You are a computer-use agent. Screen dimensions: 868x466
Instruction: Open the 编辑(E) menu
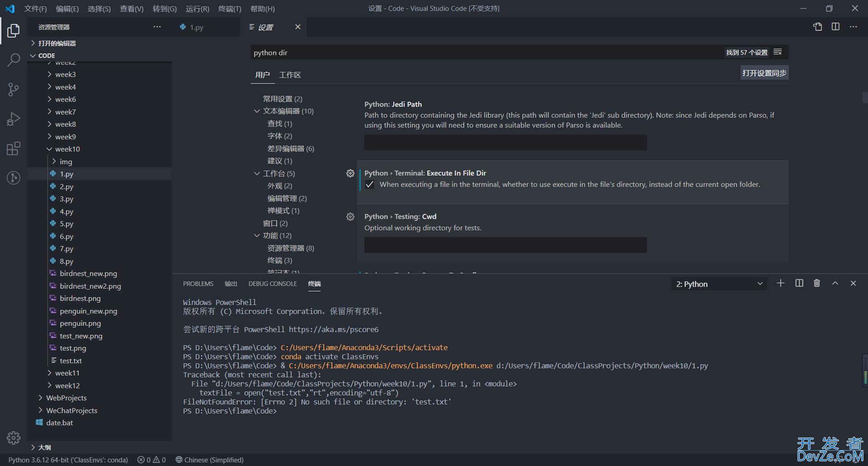(67, 9)
